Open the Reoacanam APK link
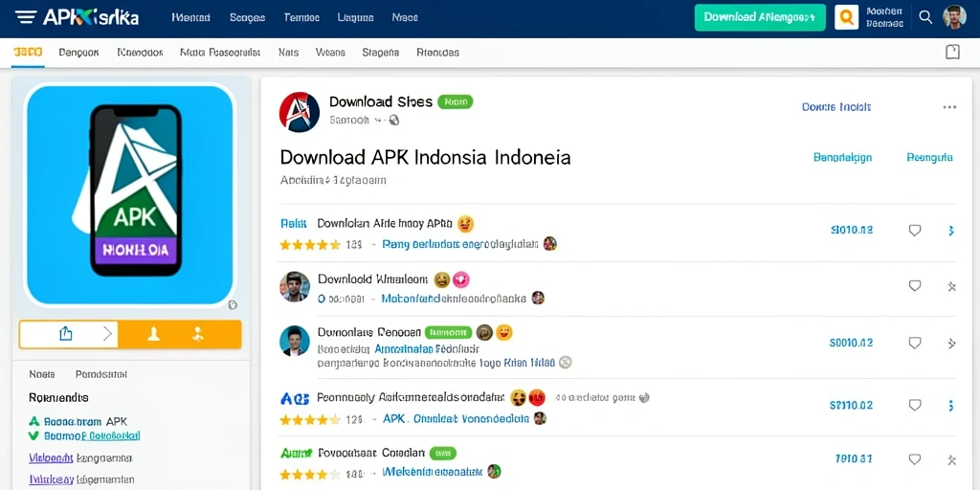The height and width of the screenshot is (490, 980). (85, 421)
